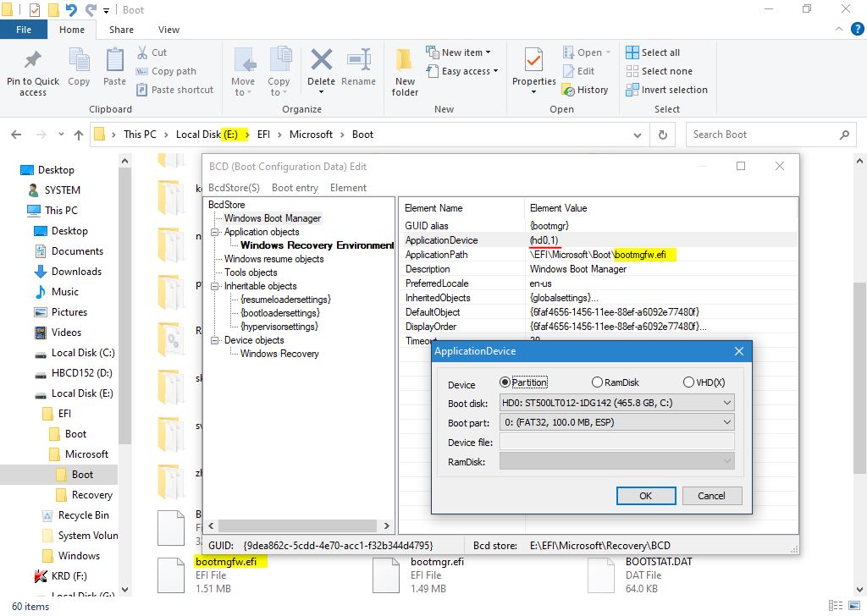Click the Copy icon in Clipboard group
Viewport: 867px width, 616px height.
point(79,63)
